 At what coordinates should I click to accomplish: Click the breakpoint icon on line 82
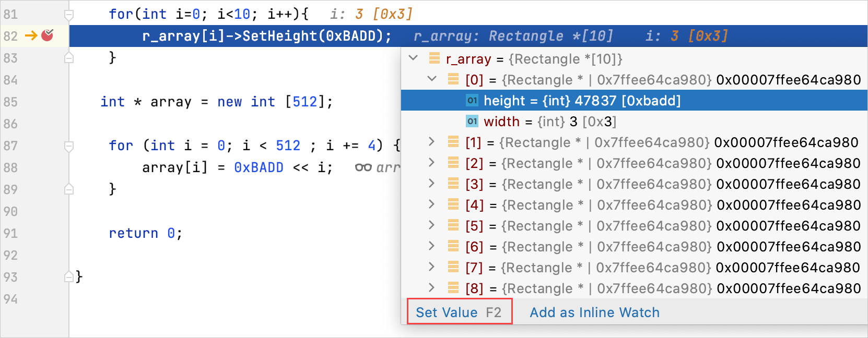click(48, 35)
